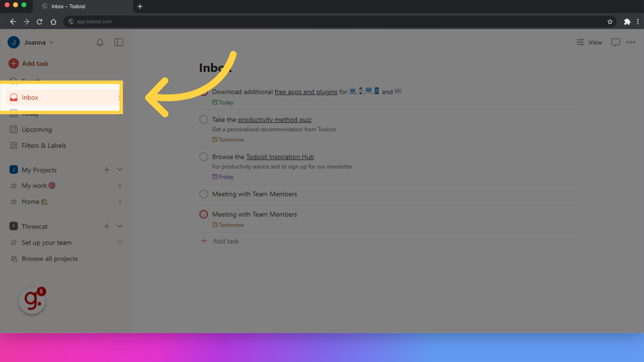
Task: Click 'Get a personalized recommendation from Todoist' text
Action: [x=274, y=129]
